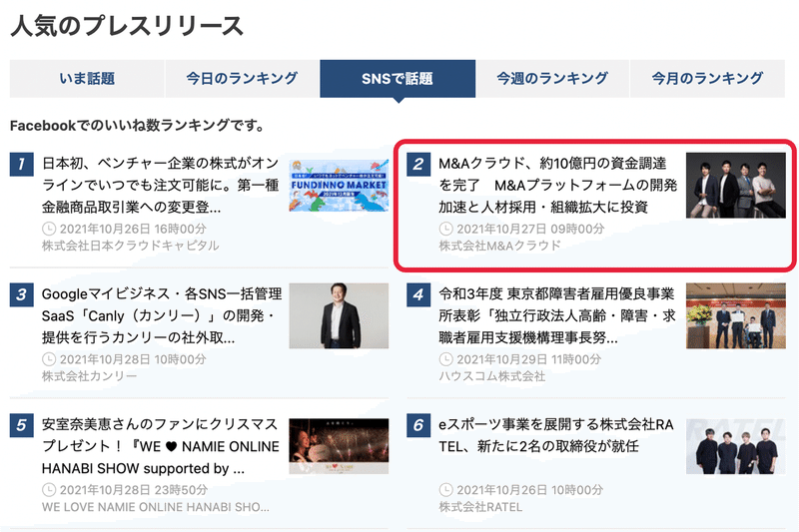799x532 pixels.
Task: Click the clock icon beside 2021年10月29日 11時00分
Action: coord(445,359)
